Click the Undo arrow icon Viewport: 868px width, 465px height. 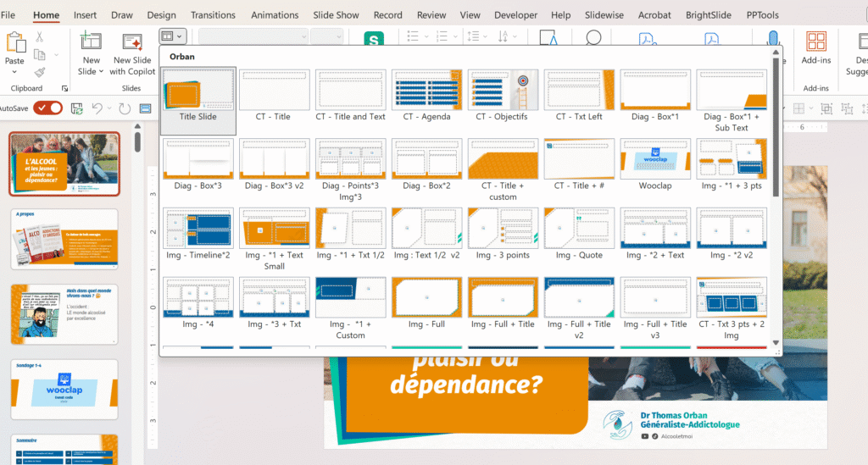click(x=97, y=108)
